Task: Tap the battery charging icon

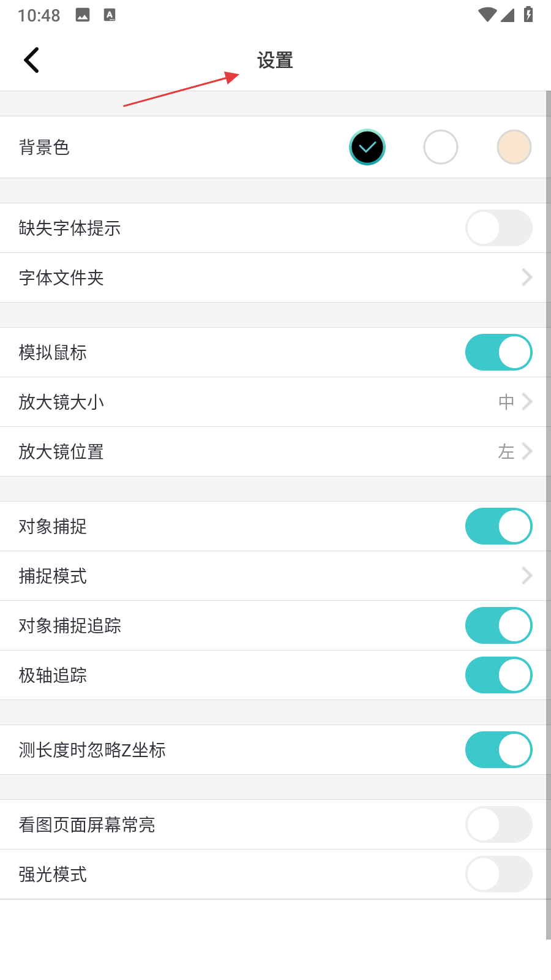Action: pyautogui.click(x=528, y=15)
